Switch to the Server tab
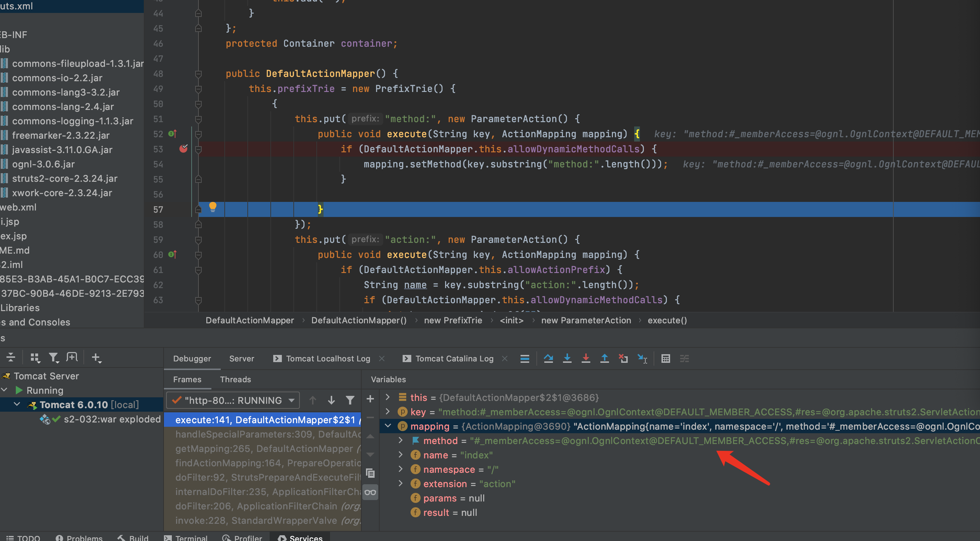The image size is (980, 541). [242, 359]
